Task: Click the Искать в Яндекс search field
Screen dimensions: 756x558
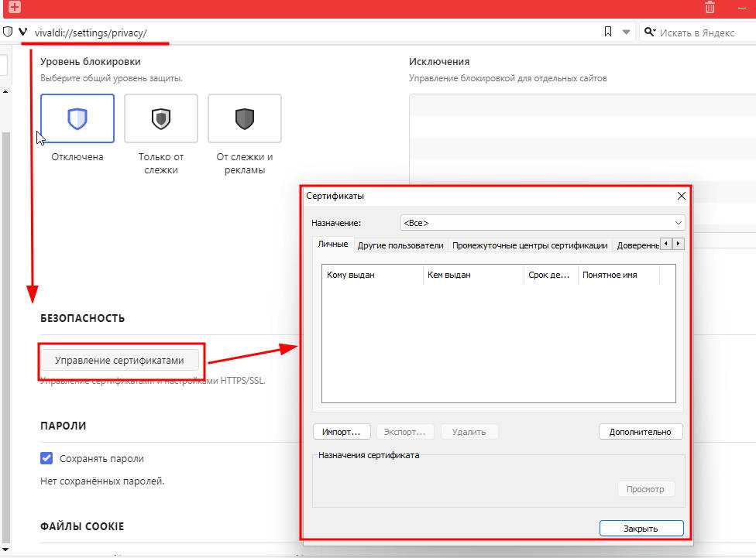Action: [701, 33]
